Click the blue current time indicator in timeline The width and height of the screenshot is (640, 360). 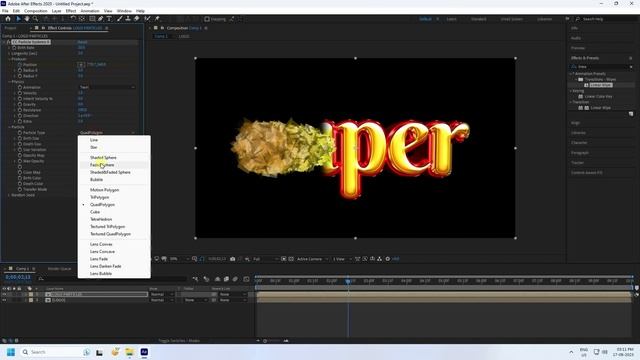[348, 281]
